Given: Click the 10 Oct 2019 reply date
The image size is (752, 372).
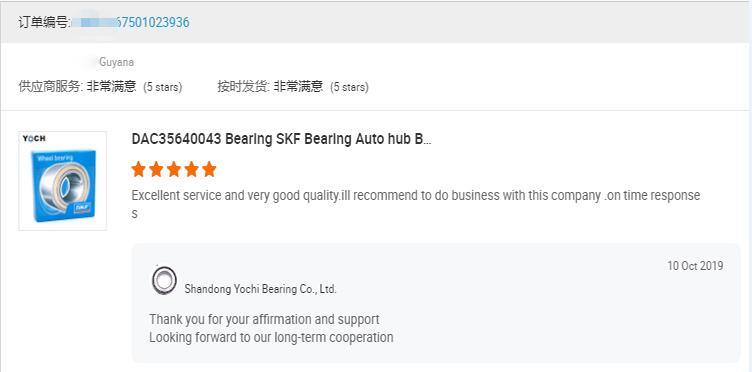Looking at the screenshot, I should click(695, 266).
